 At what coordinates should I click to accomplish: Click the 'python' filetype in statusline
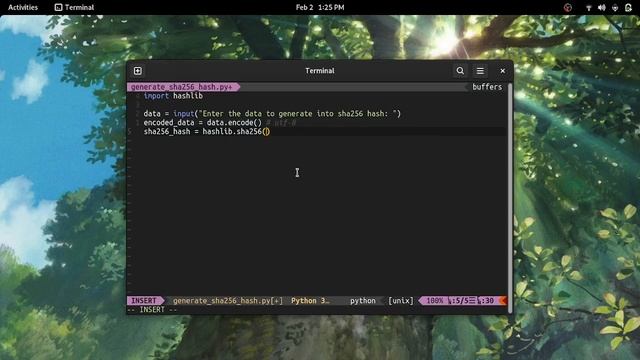click(362, 301)
